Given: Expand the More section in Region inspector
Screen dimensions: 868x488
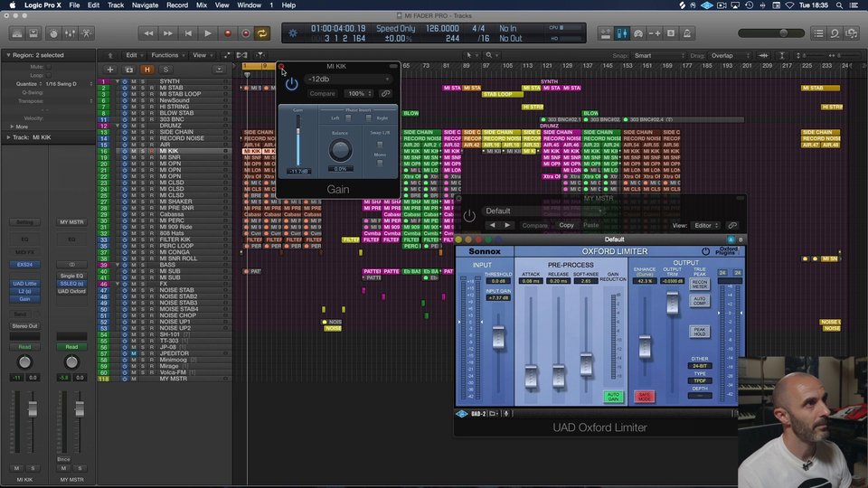Looking at the screenshot, I should 12,127.
